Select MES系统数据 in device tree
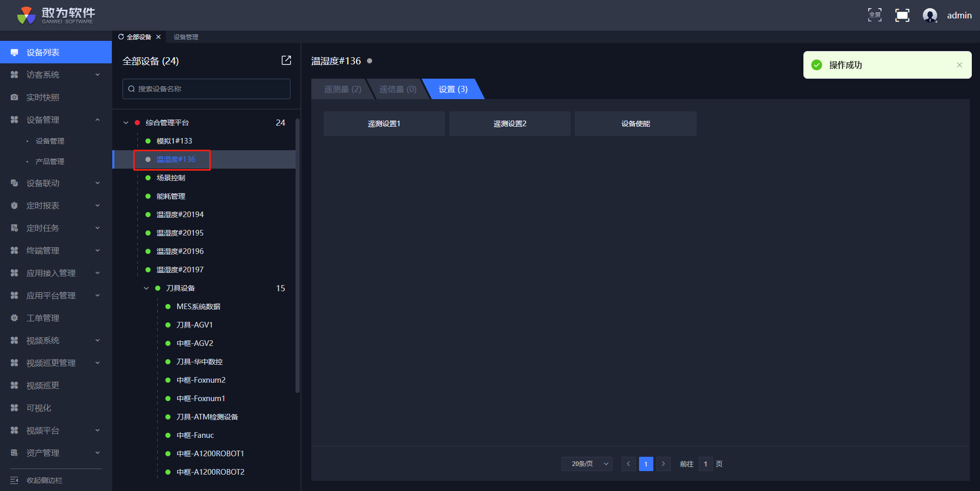Image resolution: width=980 pixels, height=491 pixels. (198, 307)
